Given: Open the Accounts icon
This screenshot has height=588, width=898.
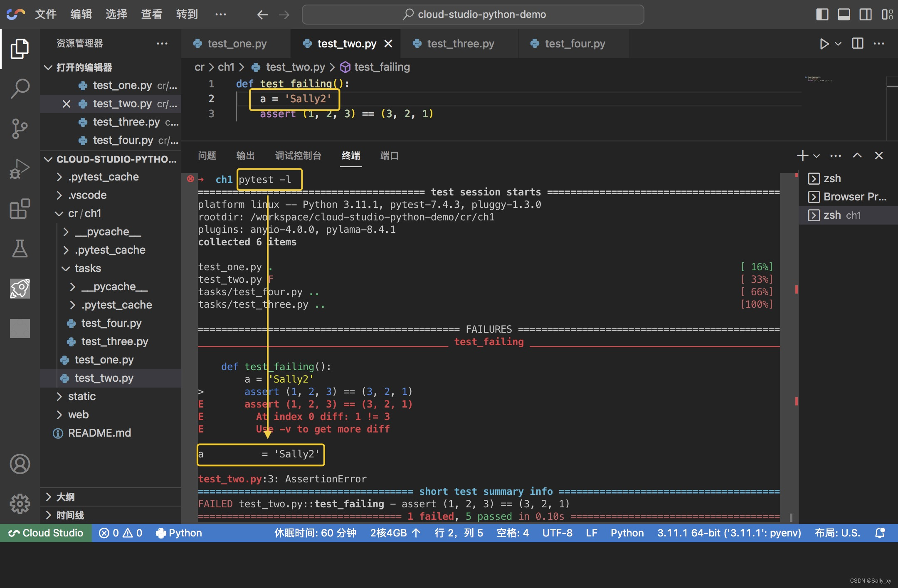Looking at the screenshot, I should pyautogui.click(x=20, y=464).
